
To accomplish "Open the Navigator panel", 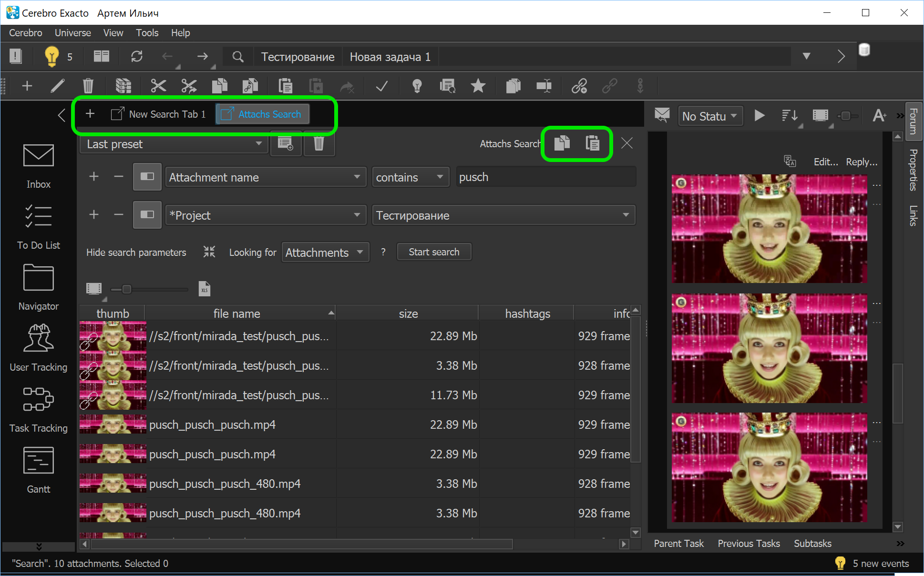I will 38,288.
